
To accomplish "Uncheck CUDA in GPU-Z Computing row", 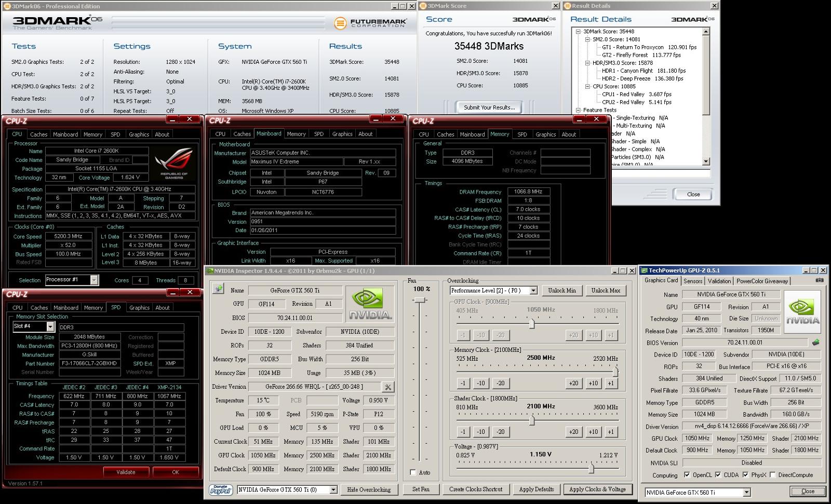I will [718, 475].
